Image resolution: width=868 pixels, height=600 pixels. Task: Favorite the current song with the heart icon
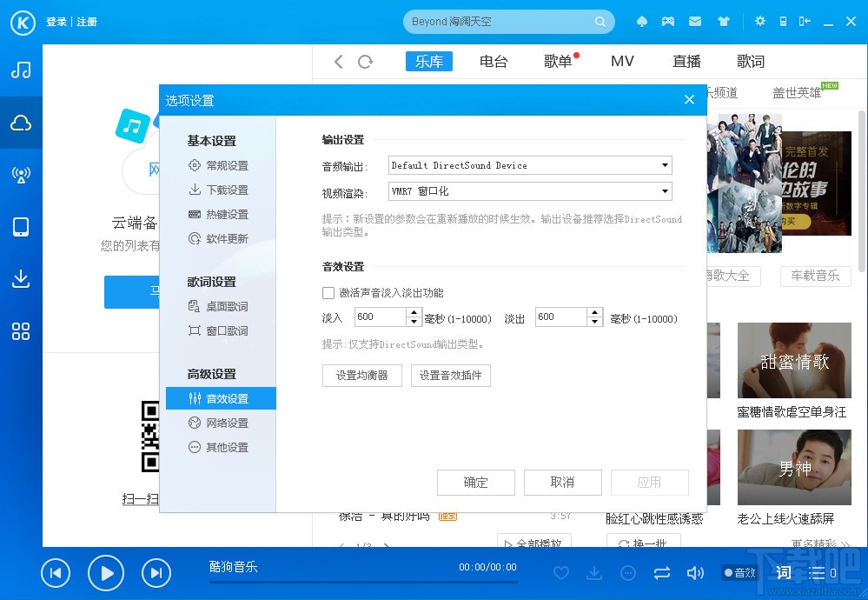[x=561, y=573]
